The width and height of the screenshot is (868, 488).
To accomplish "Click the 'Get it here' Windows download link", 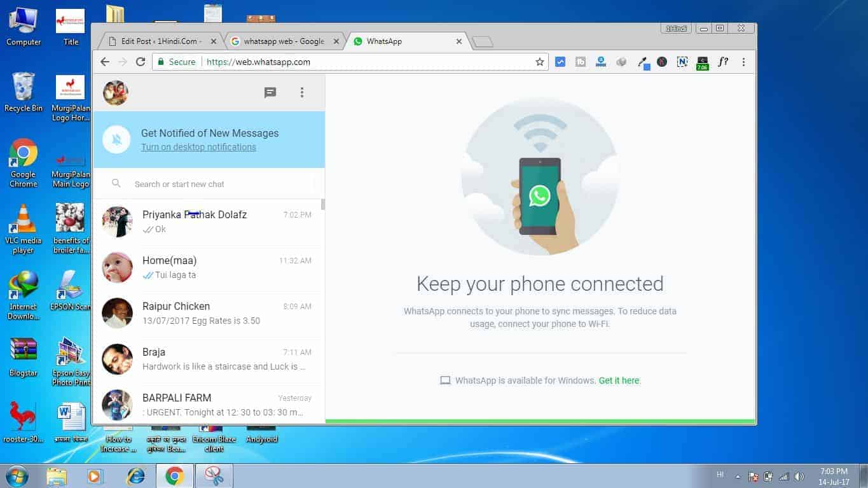I will 619,380.
